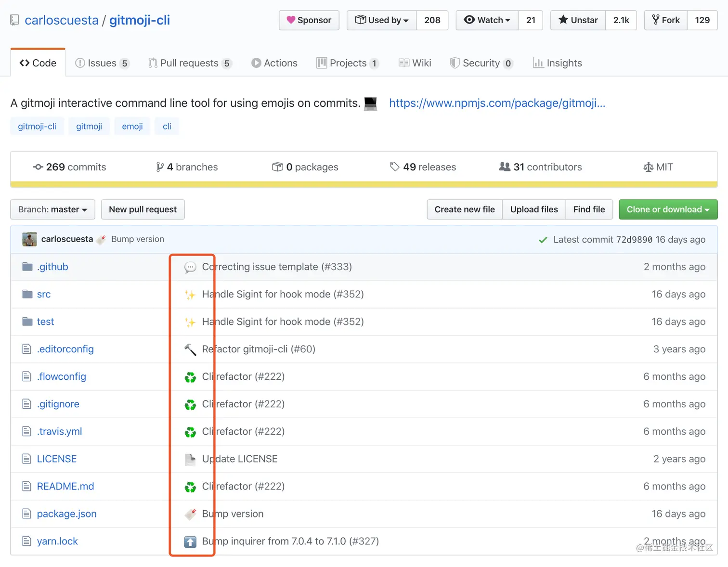The width and height of the screenshot is (728, 567).
Task: View the 4 branches list
Action: click(187, 167)
